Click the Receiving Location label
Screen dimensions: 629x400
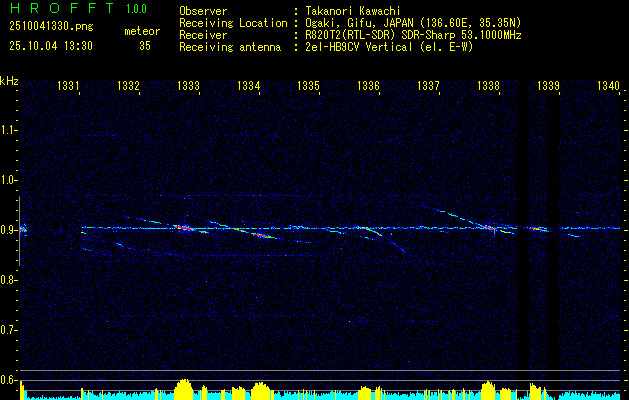(x=233, y=23)
